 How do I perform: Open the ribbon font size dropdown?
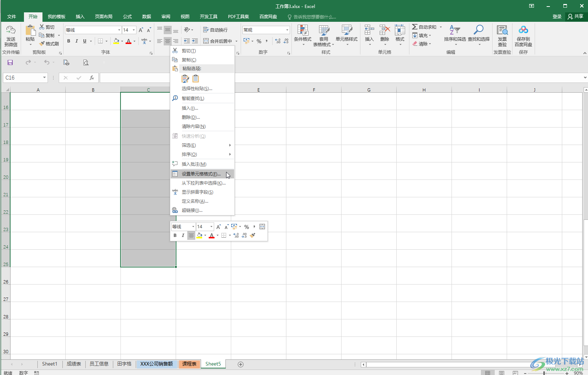(134, 30)
